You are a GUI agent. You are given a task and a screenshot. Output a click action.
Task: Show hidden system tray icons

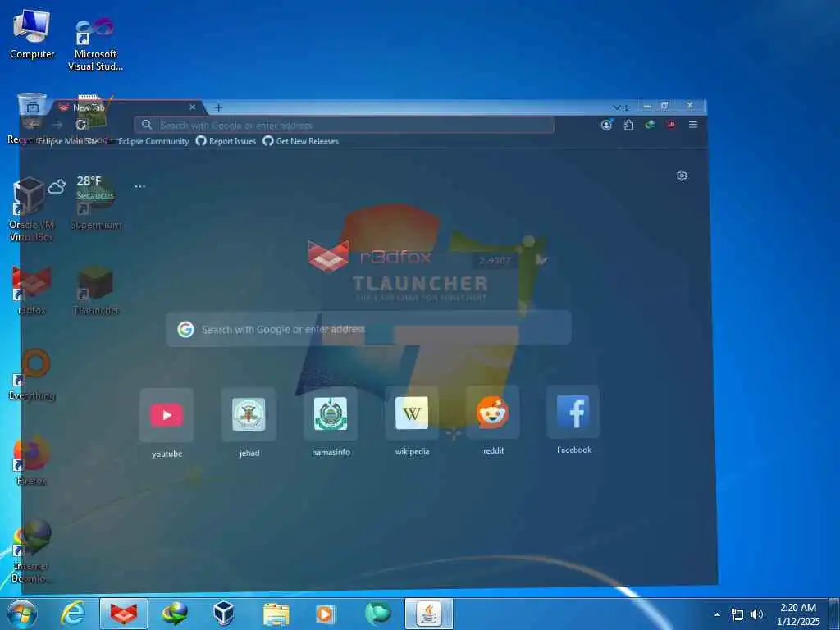click(x=717, y=614)
